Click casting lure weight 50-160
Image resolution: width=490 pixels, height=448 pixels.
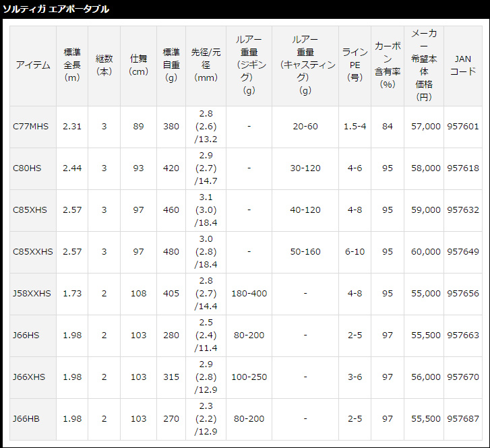pos(305,252)
